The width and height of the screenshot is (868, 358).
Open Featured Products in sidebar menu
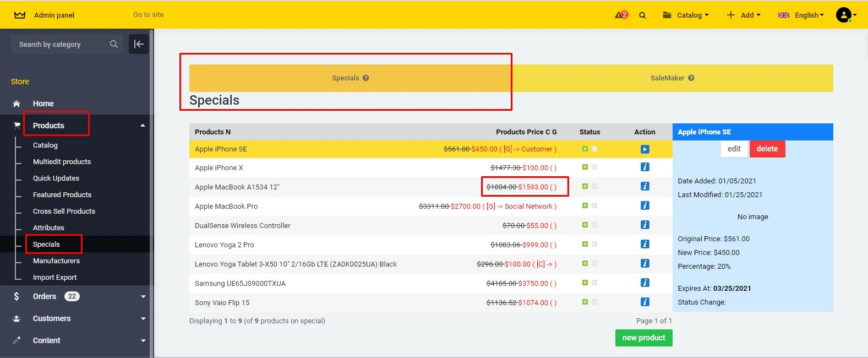pyautogui.click(x=62, y=195)
